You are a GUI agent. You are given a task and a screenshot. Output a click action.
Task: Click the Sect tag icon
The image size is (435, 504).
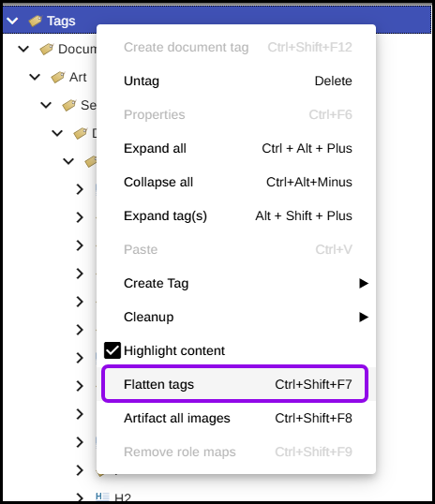(69, 105)
